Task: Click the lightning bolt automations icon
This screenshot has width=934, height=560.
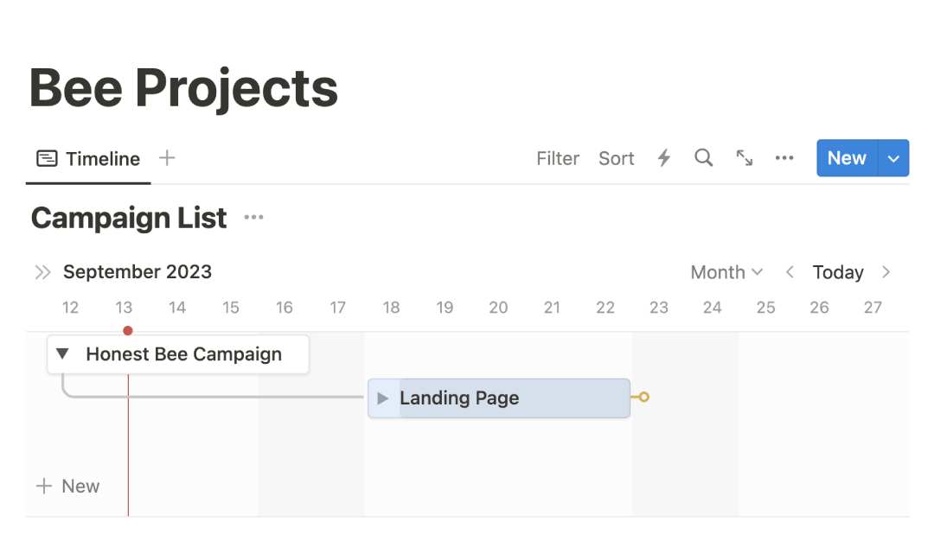Action: tap(664, 158)
